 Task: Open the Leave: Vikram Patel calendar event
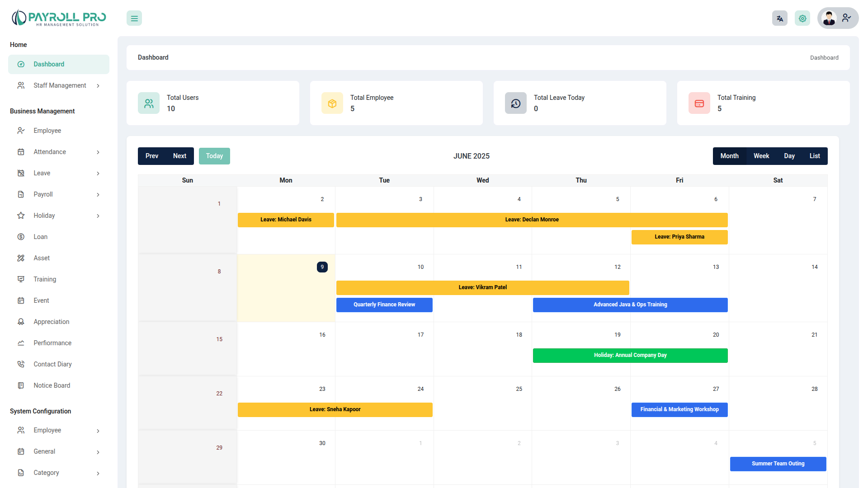click(x=482, y=287)
